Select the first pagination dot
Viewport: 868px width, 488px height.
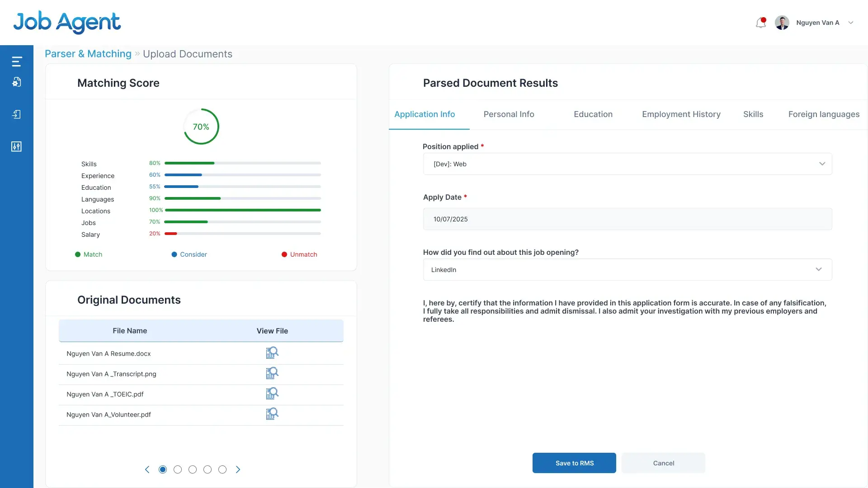tap(163, 469)
